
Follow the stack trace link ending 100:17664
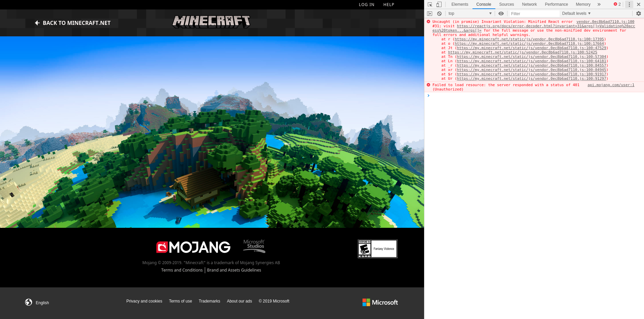pos(529,44)
